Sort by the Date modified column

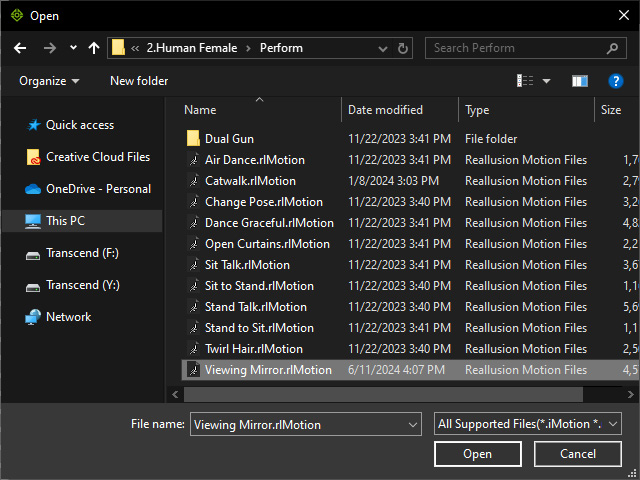pos(385,110)
